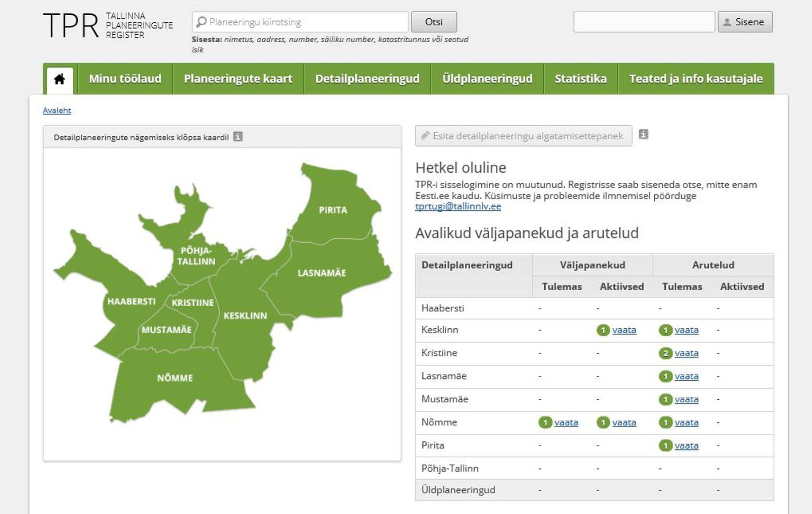Click Esita detailplaneeringu algatamisettepanek button
This screenshot has width=812, height=514.
click(523, 136)
